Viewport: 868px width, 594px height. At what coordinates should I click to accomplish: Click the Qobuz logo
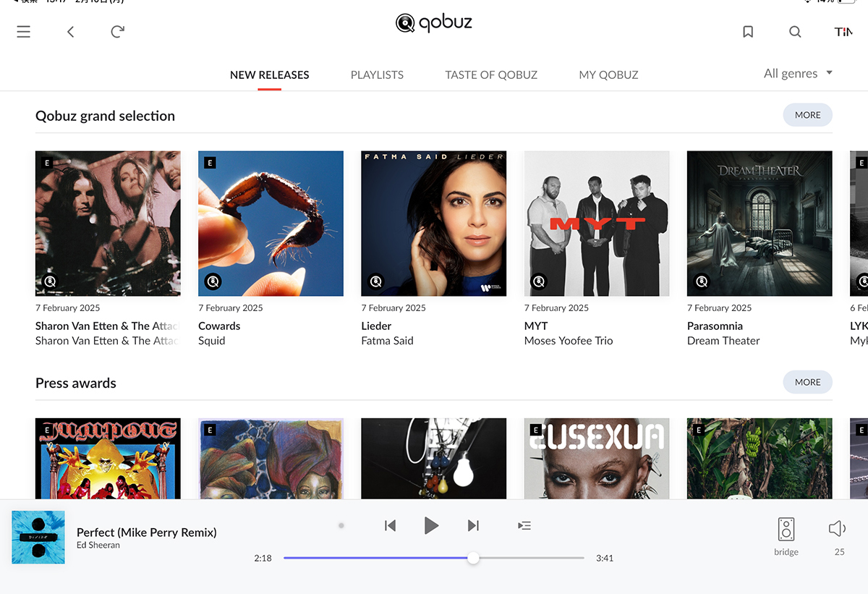click(434, 23)
